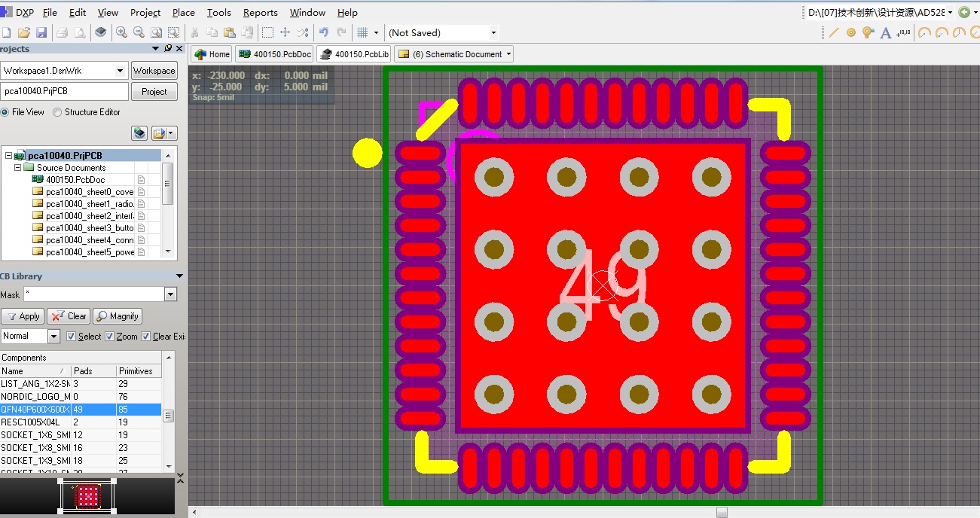The image size is (980, 518).
Task: Open an existing document with folder icon
Action: 24,32
